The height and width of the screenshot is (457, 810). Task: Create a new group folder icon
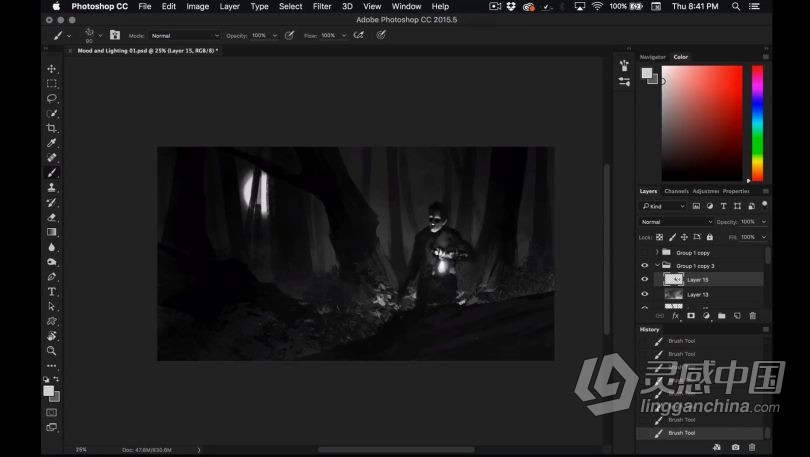(722, 316)
